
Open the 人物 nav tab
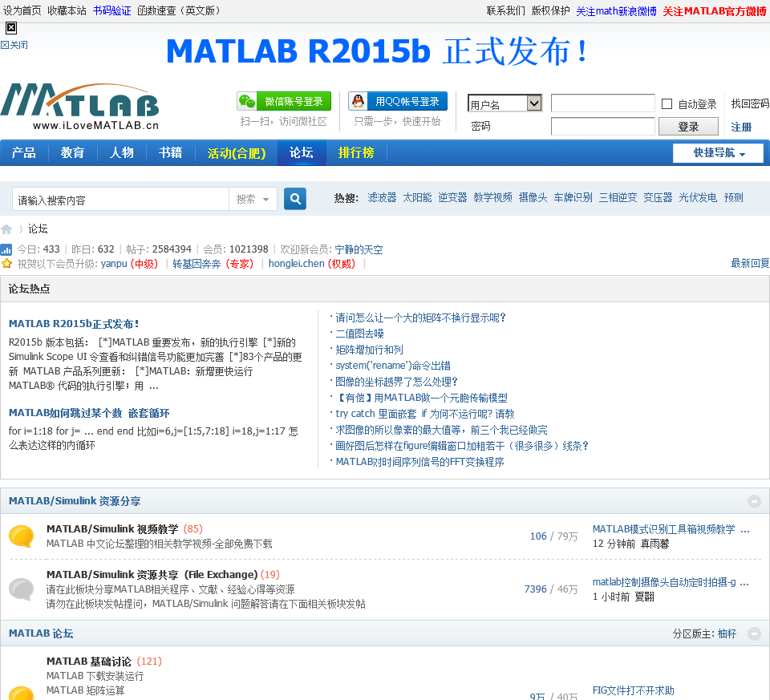[x=122, y=152]
